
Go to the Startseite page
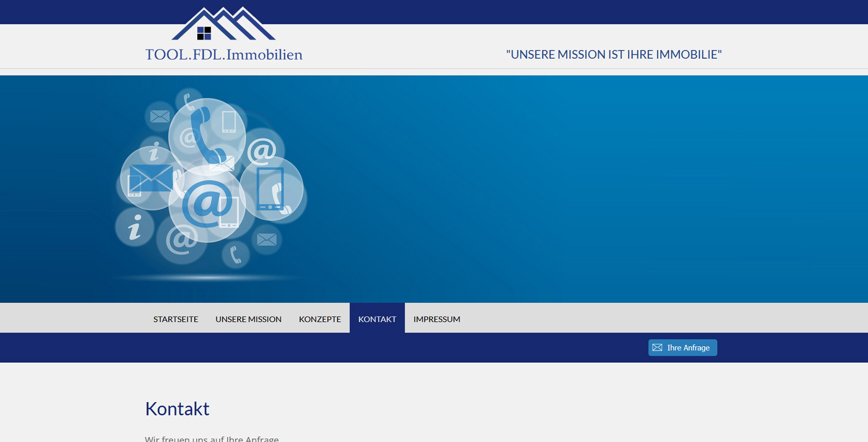point(175,319)
